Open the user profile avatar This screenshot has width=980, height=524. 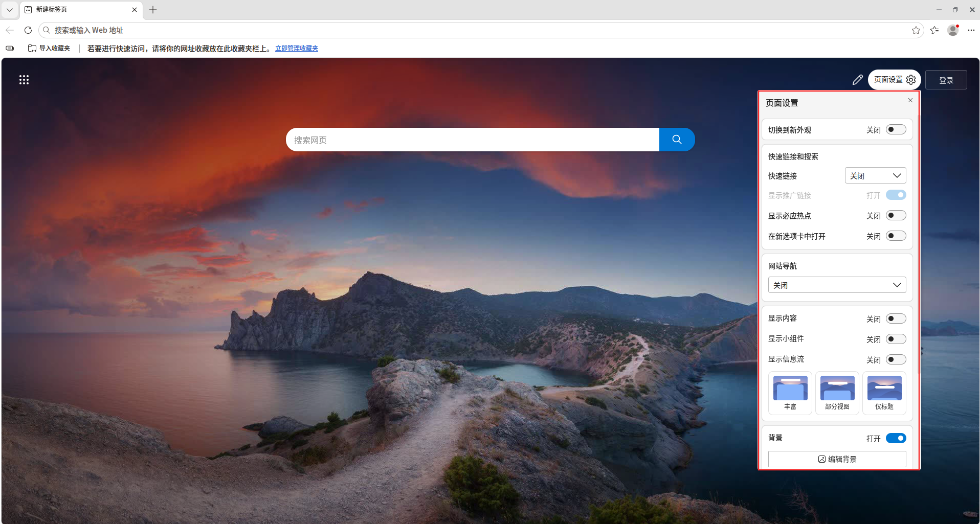(953, 30)
